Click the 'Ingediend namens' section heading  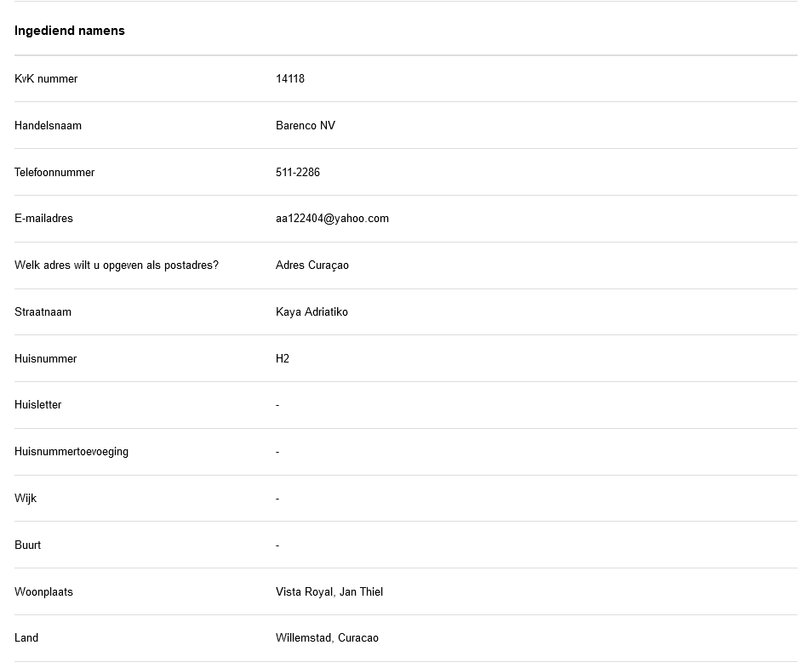pyautogui.click(x=70, y=31)
